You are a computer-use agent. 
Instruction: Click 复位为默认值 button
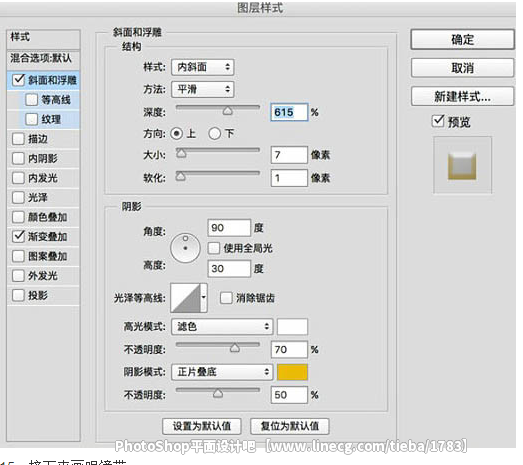pyautogui.click(x=290, y=426)
